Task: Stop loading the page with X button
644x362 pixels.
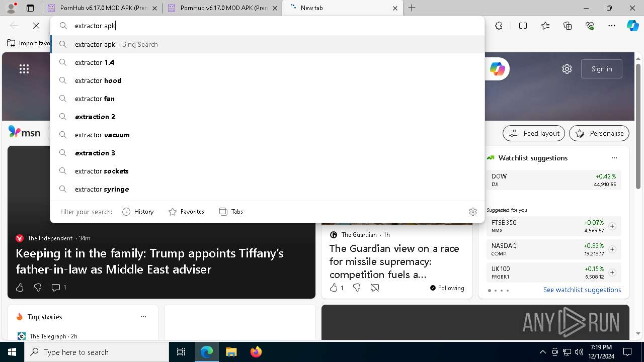Action: [36, 26]
